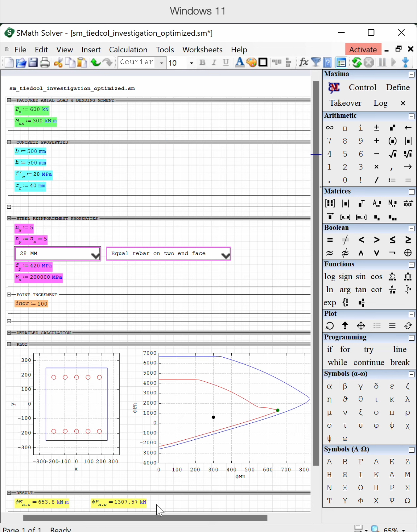Toggle Underline text formatting
Viewport: 417px width, 532px height.
tap(226, 63)
